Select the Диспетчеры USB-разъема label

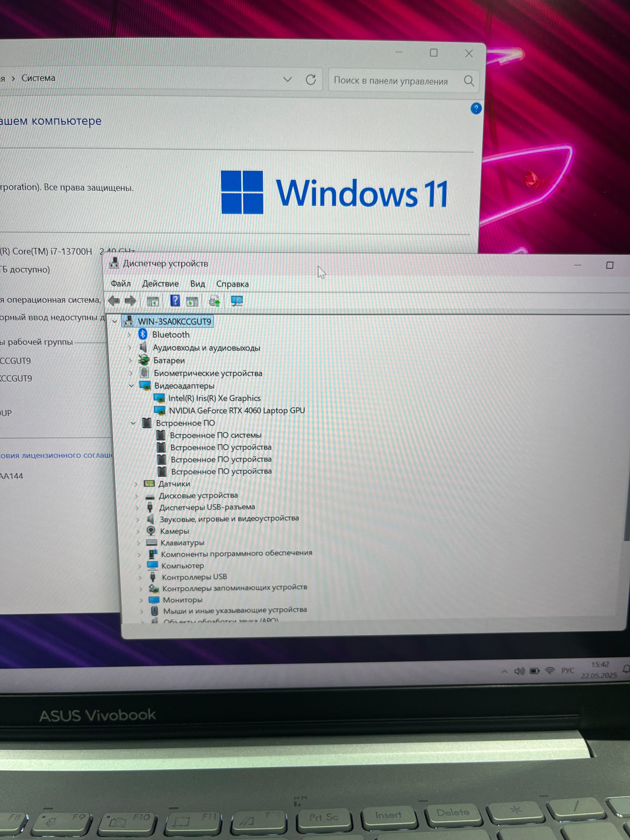pos(207,507)
